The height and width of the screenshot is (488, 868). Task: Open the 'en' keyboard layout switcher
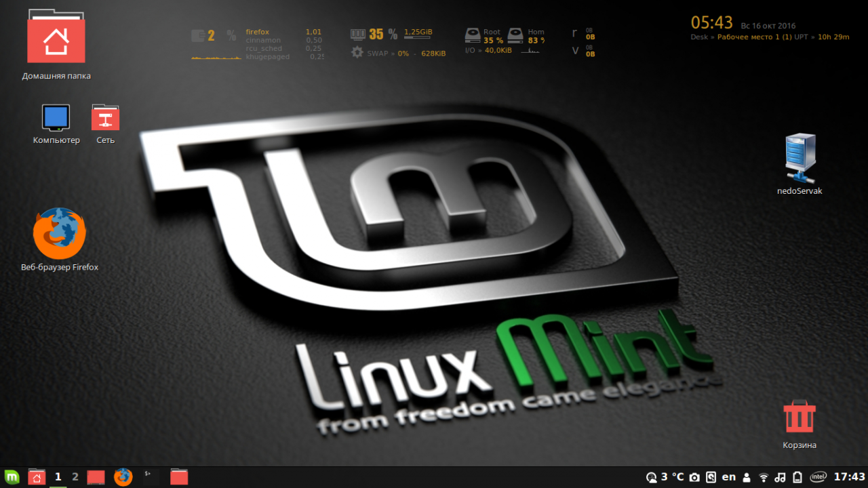pos(729,477)
